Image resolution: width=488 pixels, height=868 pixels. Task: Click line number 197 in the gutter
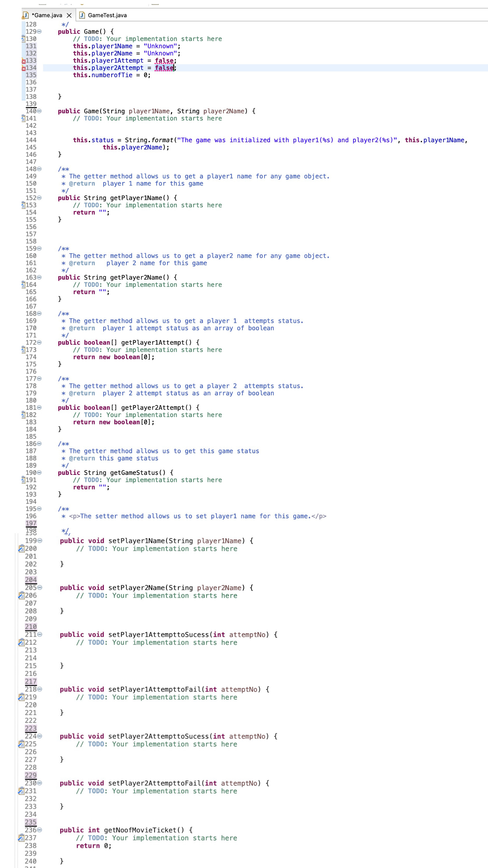[31, 523]
